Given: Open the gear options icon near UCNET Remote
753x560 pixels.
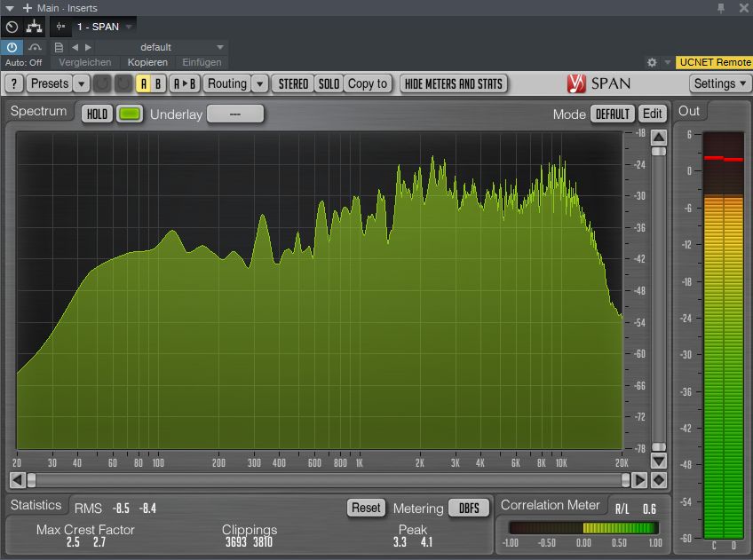Looking at the screenshot, I should click(x=652, y=63).
